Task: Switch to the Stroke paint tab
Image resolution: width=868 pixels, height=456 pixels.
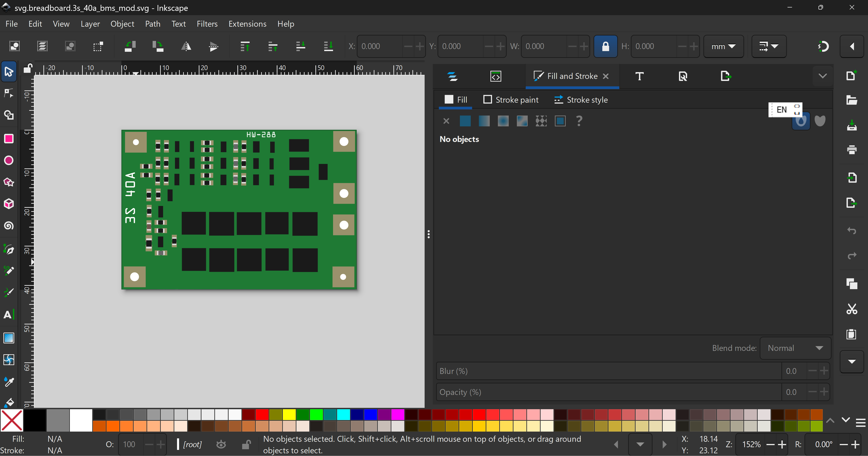Action: tap(511, 100)
